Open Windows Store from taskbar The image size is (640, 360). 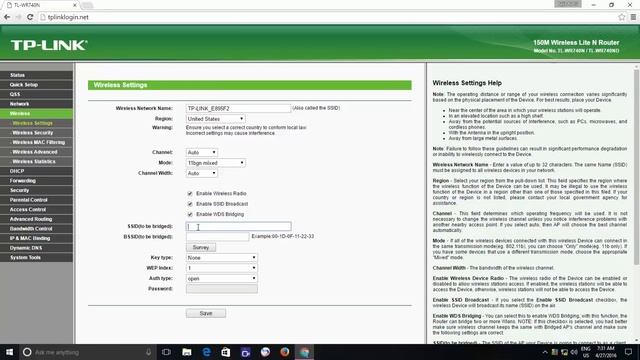(x=226, y=352)
